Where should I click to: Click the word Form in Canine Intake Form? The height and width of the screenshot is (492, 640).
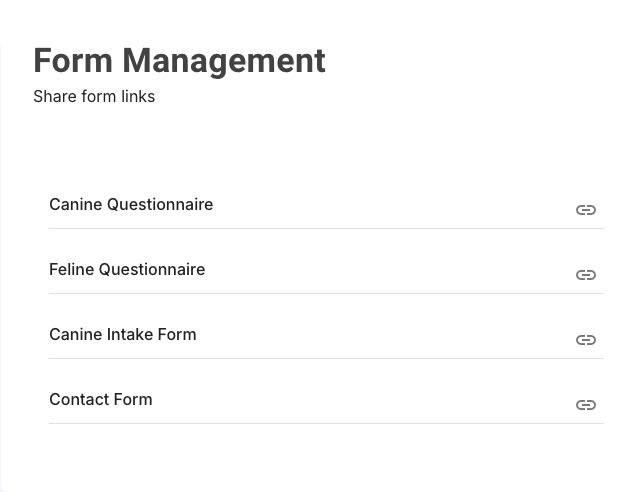click(x=177, y=334)
